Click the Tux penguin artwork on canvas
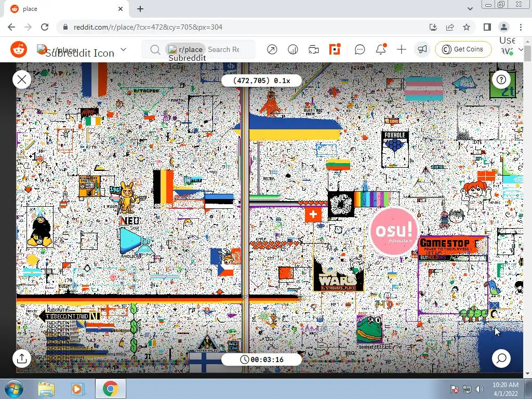Viewport: 532px width, 399px height. click(39, 228)
